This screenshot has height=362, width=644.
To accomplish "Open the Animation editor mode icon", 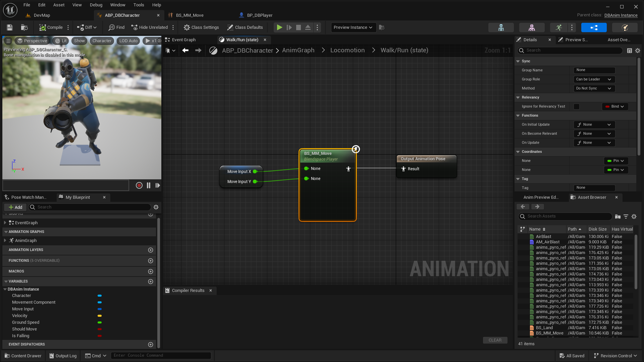I will (558, 27).
